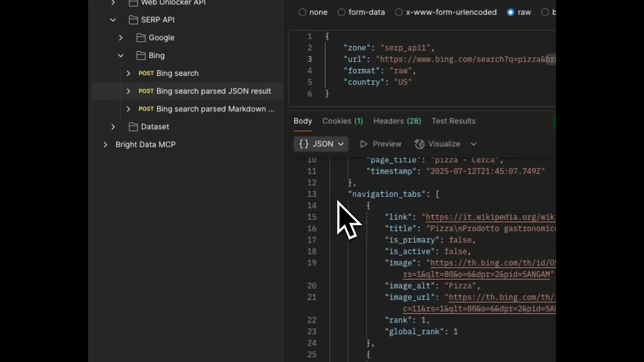644x362 pixels.
Task: Open the Bing search request
Action: click(x=178, y=73)
